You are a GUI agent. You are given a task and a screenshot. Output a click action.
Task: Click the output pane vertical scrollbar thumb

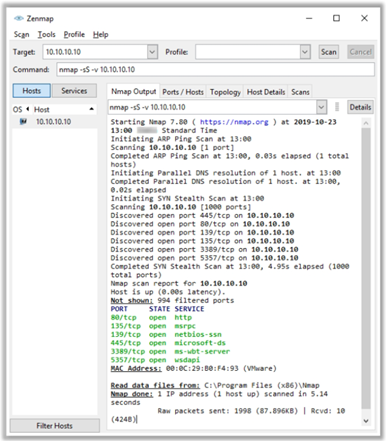tap(366, 268)
